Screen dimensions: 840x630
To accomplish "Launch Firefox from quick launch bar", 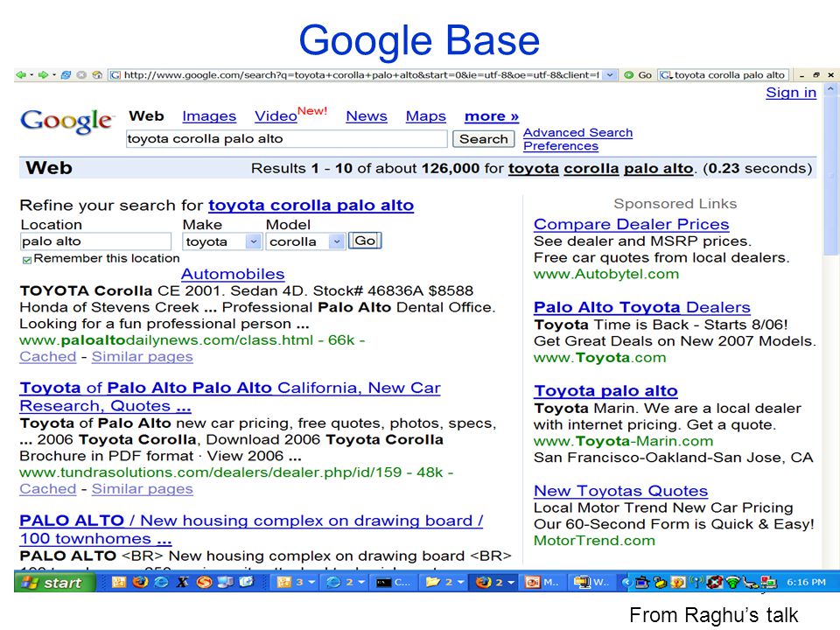I will click(x=140, y=582).
